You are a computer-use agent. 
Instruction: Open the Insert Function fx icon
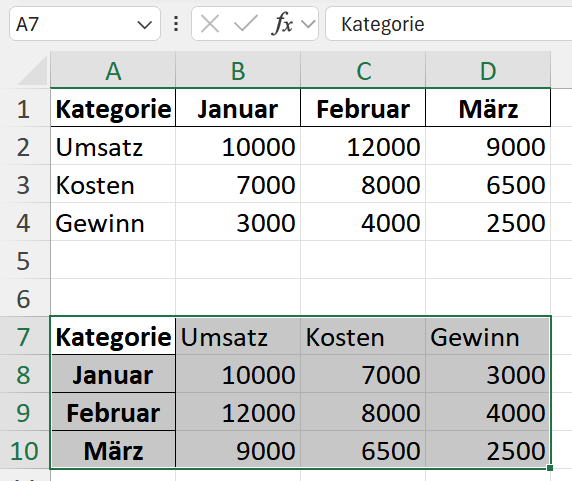[282, 24]
